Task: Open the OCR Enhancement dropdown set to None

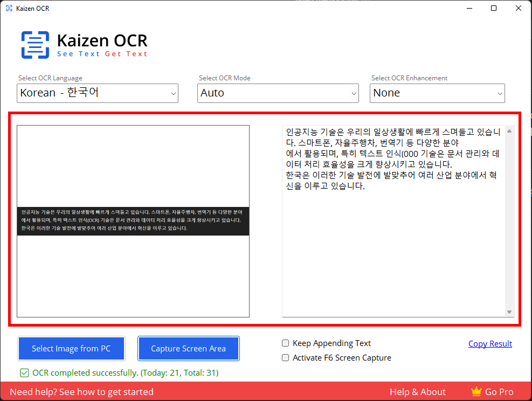Action: (437, 93)
